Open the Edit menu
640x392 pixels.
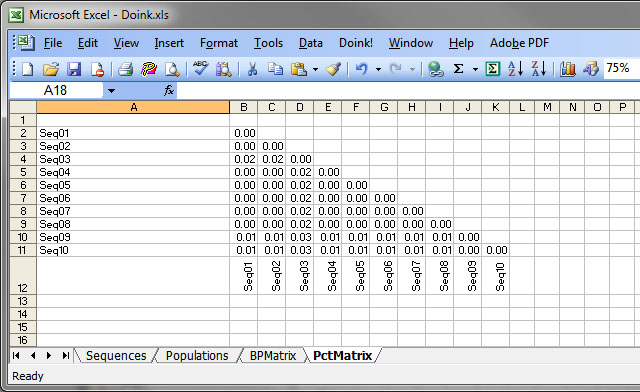pos(88,43)
